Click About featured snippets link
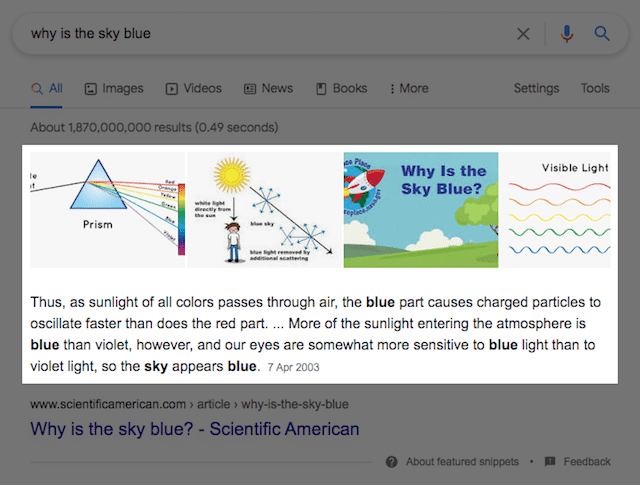 (462, 462)
